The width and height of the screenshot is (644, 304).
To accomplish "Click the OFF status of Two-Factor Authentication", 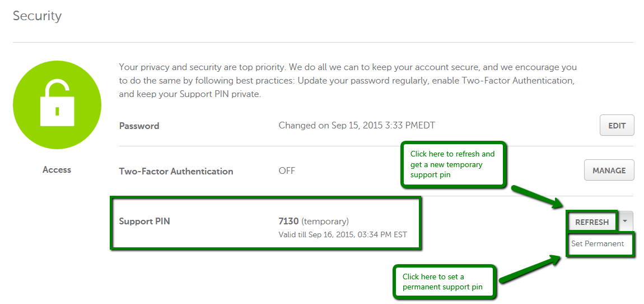I will (287, 171).
